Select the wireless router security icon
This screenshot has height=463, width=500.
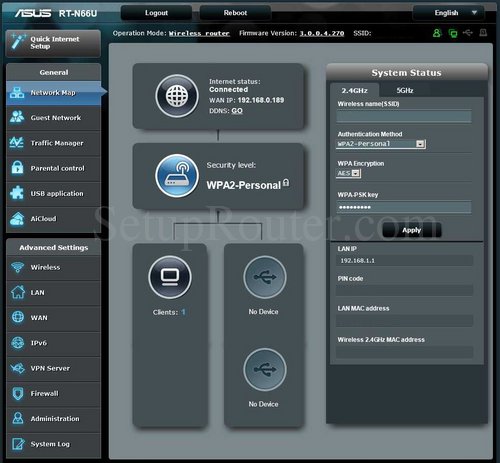click(x=177, y=176)
